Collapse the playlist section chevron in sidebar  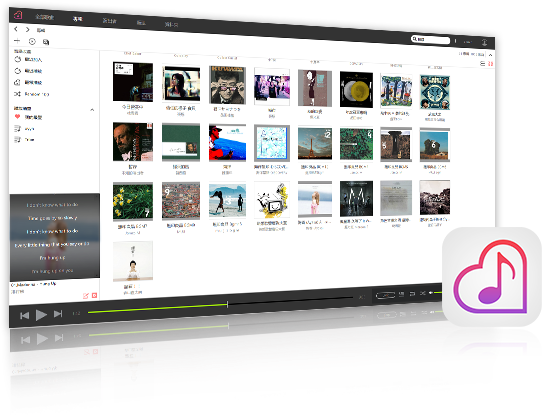pyautogui.click(x=92, y=110)
